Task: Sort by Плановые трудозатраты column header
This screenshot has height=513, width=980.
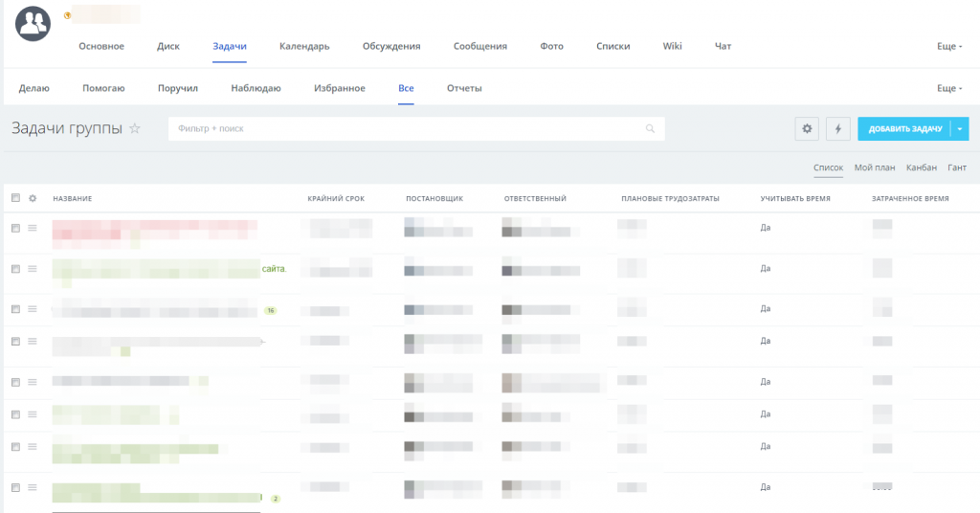Action: tap(670, 199)
